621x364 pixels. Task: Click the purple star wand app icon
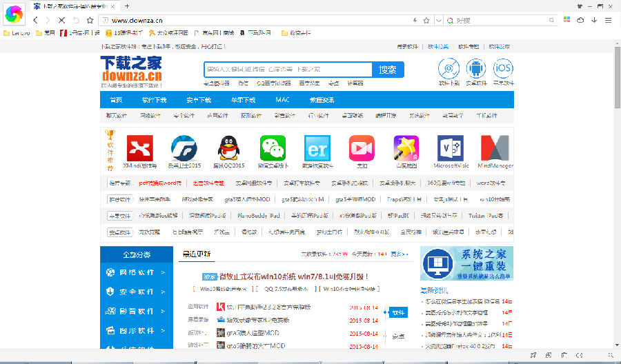coord(406,148)
